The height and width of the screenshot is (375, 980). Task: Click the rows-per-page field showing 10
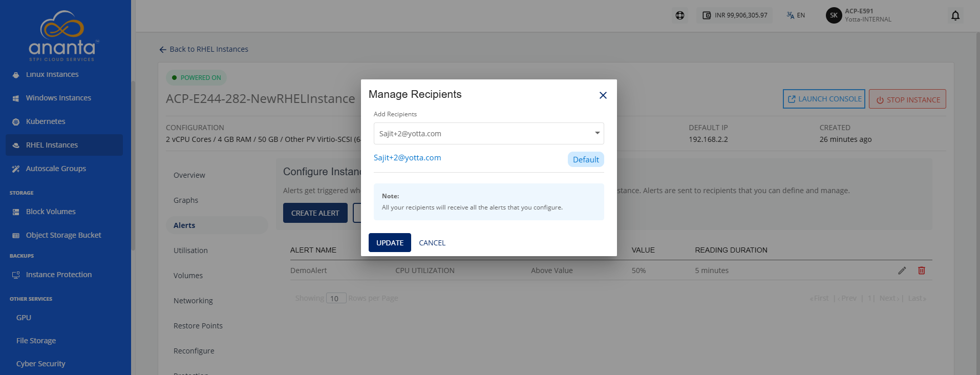coord(336,298)
